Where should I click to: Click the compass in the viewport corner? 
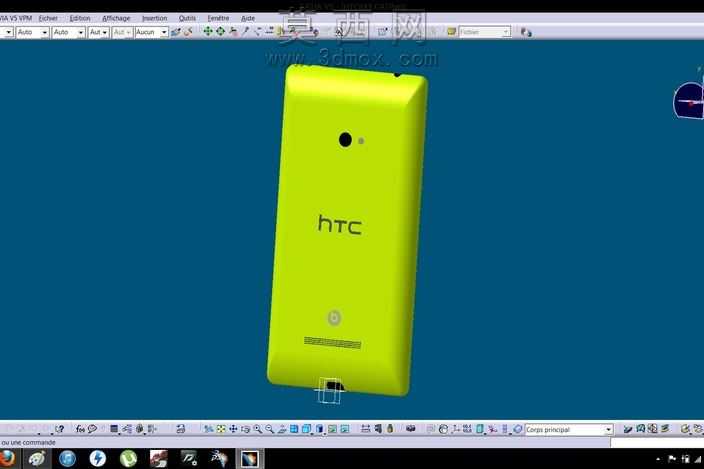pyautogui.click(x=689, y=101)
